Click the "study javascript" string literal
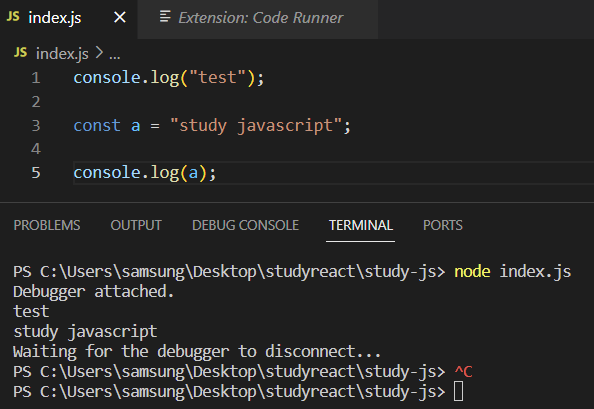 tap(256, 126)
